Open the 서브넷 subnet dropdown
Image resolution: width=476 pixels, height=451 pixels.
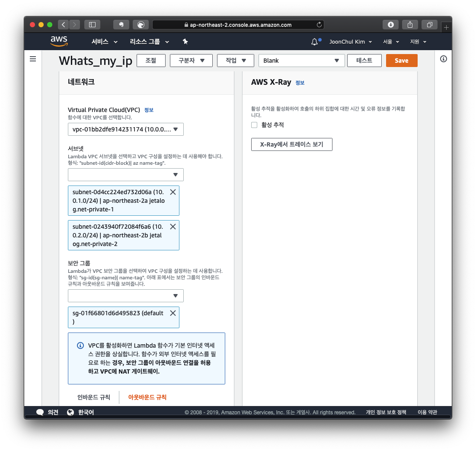[x=126, y=175]
